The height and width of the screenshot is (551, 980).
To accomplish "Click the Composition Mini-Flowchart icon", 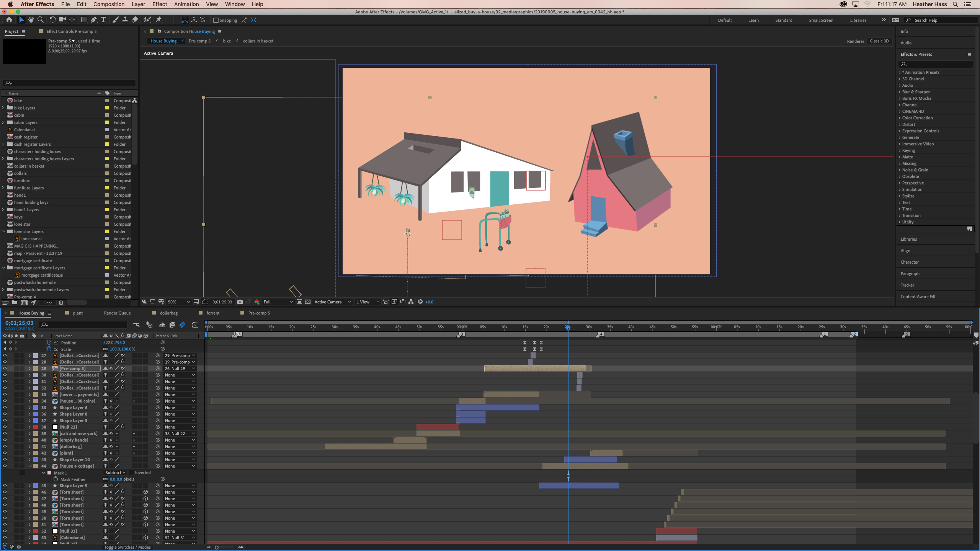I will pyautogui.click(x=136, y=325).
